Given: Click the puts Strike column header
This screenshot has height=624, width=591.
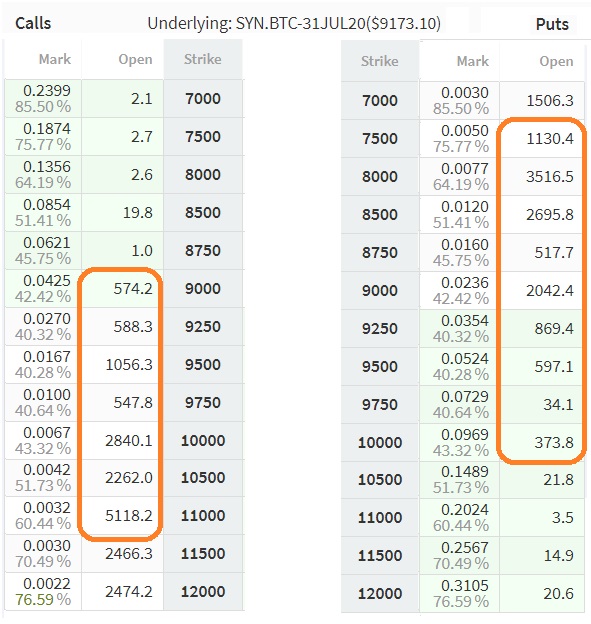Looking at the screenshot, I should tap(380, 61).
